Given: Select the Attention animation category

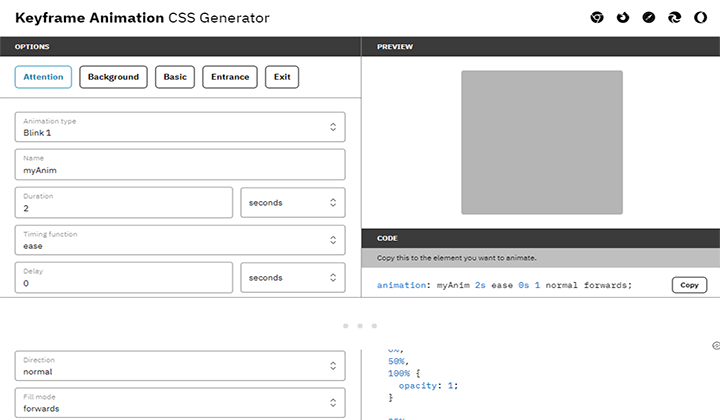Looking at the screenshot, I should tap(43, 77).
